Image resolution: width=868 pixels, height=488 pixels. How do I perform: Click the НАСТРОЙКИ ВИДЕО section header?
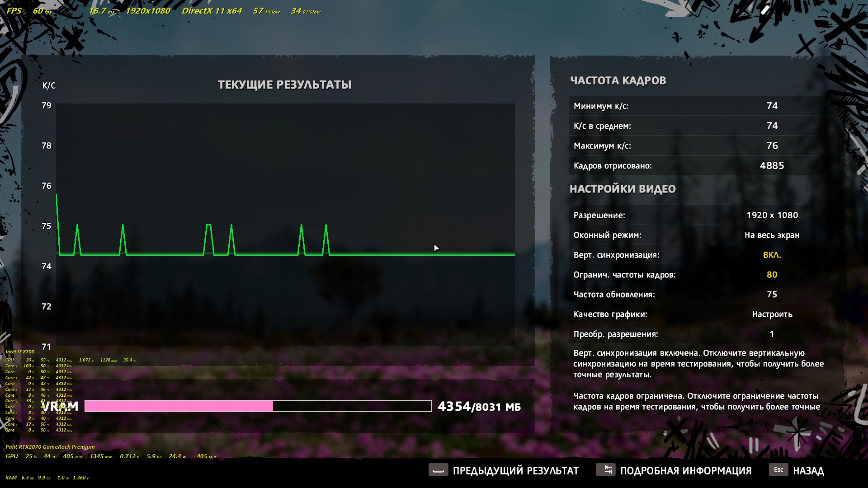[623, 189]
